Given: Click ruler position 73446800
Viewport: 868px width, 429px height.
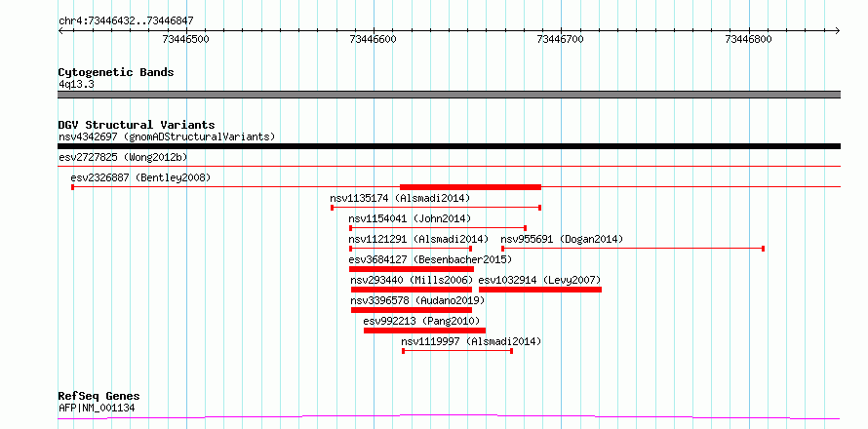Looking at the screenshot, I should pos(748,39).
